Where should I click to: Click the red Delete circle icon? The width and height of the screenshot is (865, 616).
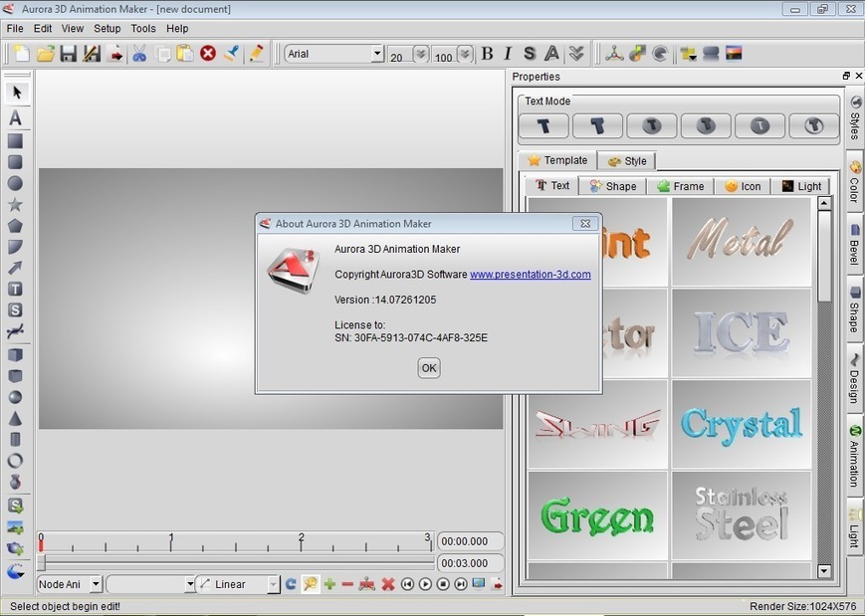point(208,54)
